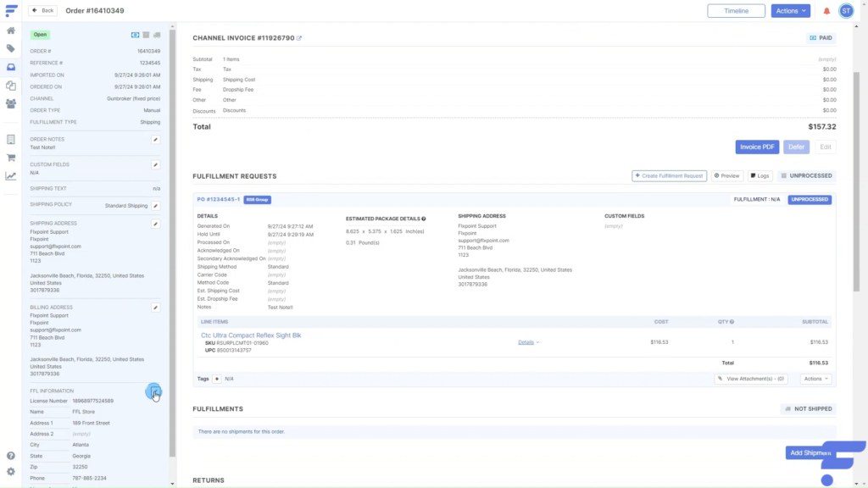Click the help question mark icon
The image size is (868, 488).
click(x=10, y=456)
